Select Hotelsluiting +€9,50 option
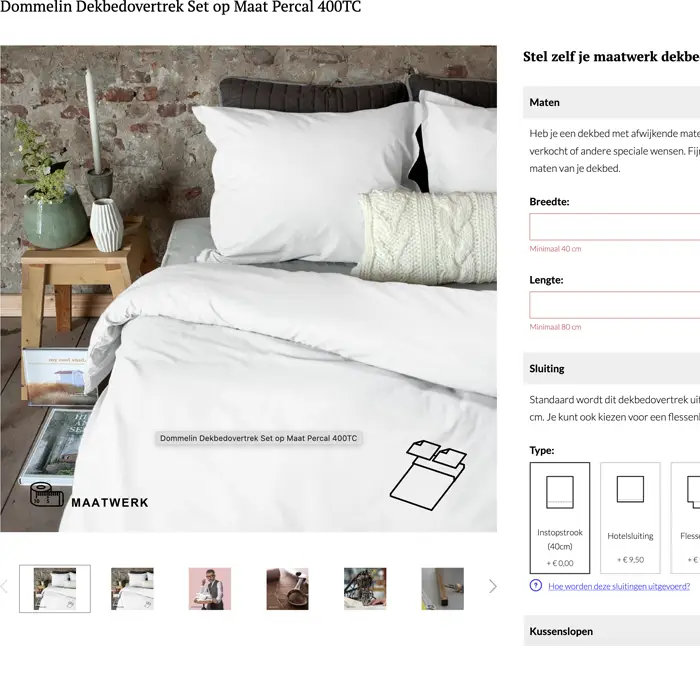Image resolution: width=700 pixels, height=700 pixels. click(630, 518)
